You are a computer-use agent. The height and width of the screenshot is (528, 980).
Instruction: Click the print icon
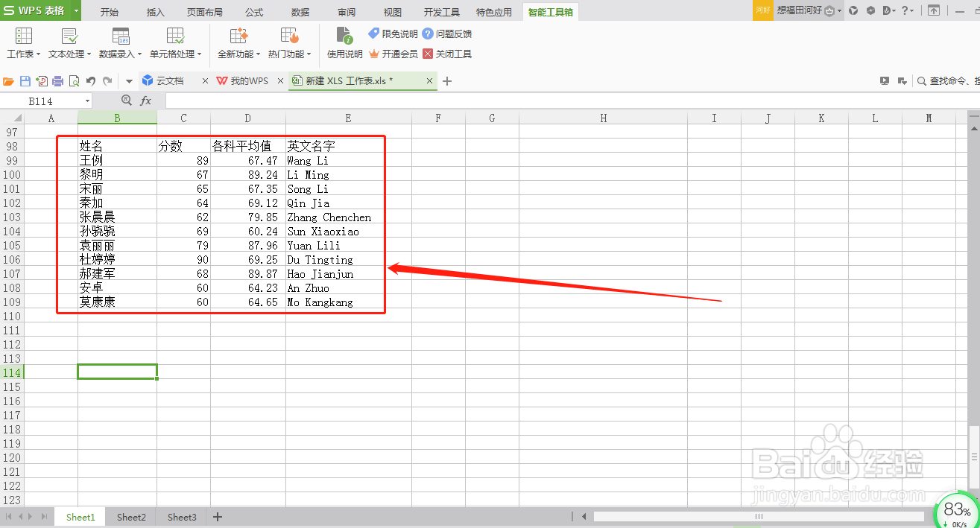click(x=58, y=81)
